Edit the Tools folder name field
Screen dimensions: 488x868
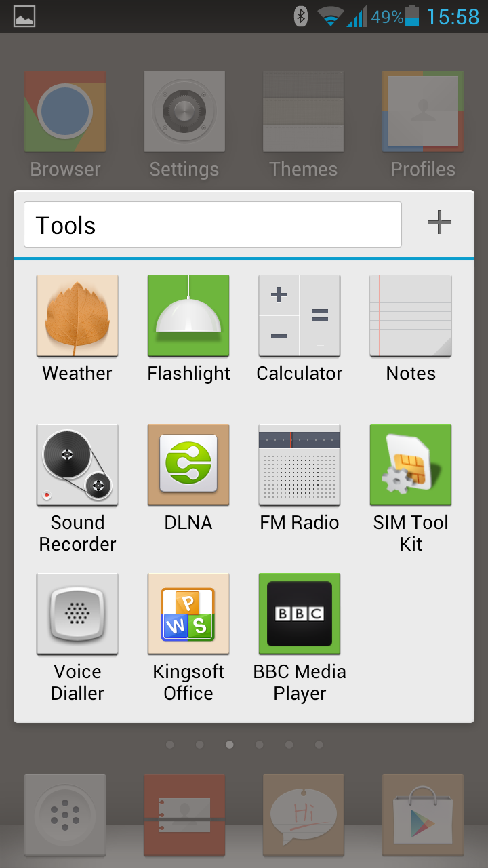213,224
